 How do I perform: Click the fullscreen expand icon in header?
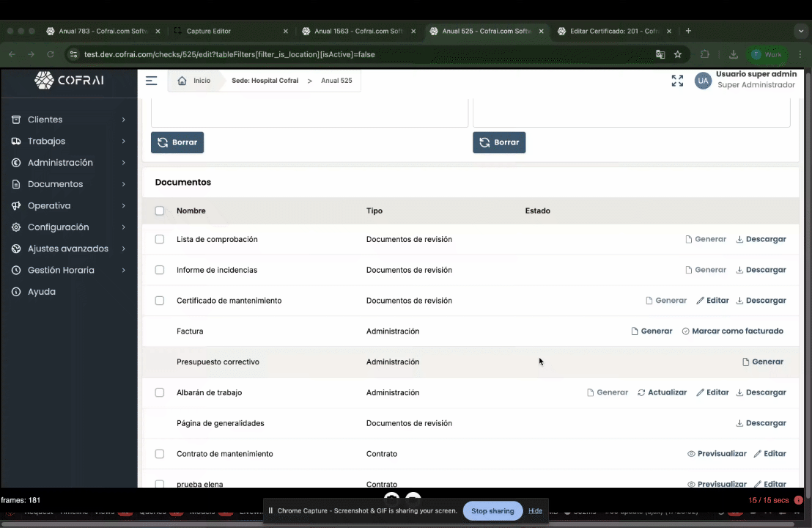point(677,81)
